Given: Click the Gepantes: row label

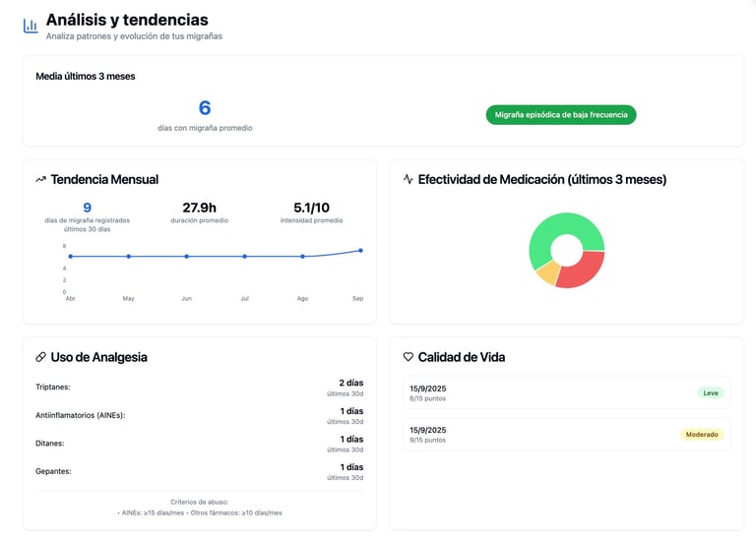Looking at the screenshot, I should [x=53, y=471].
